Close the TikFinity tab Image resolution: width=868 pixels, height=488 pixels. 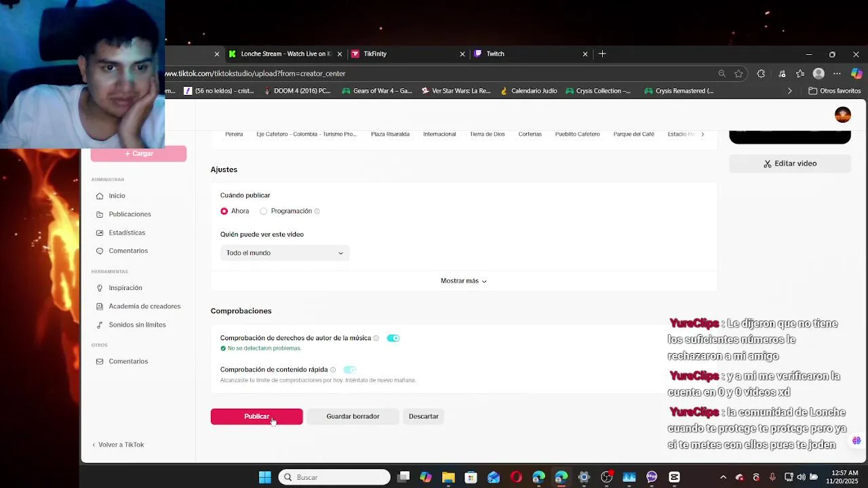click(x=462, y=54)
